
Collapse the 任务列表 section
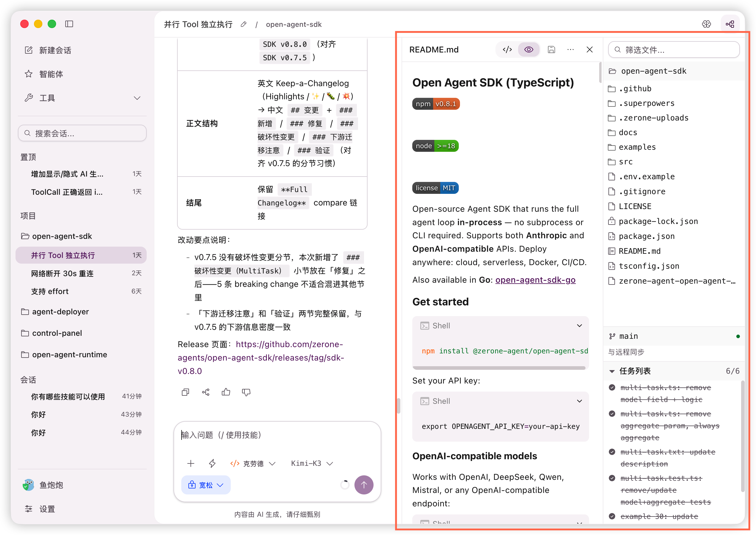tap(612, 371)
